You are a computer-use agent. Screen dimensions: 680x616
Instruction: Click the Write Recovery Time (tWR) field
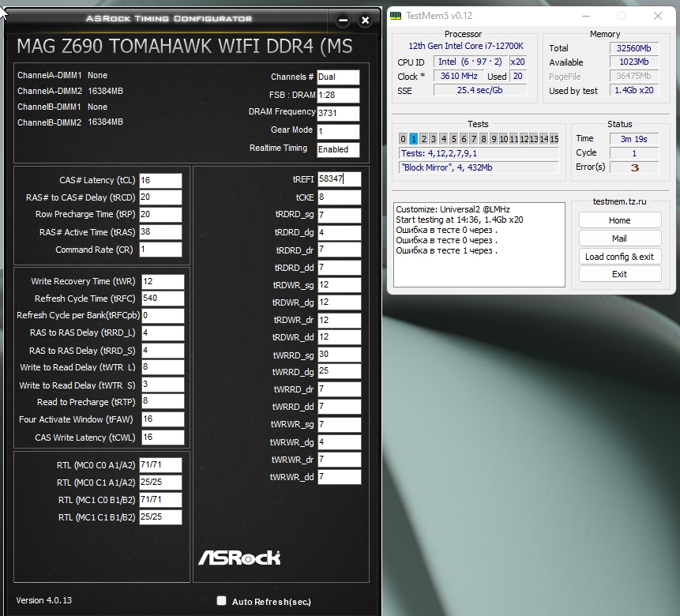click(x=163, y=281)
